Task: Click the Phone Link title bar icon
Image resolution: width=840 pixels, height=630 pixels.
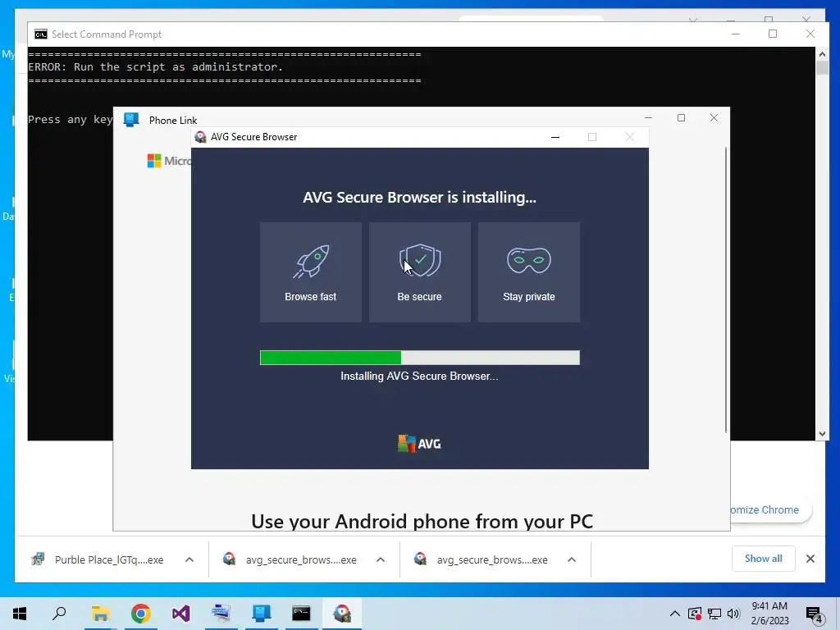Action: point(131,120)
